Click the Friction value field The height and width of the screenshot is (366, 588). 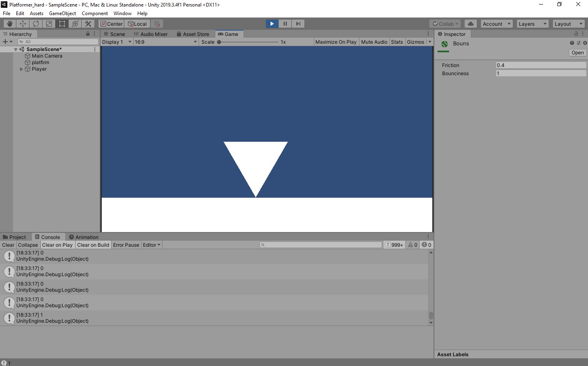point(541,65)
